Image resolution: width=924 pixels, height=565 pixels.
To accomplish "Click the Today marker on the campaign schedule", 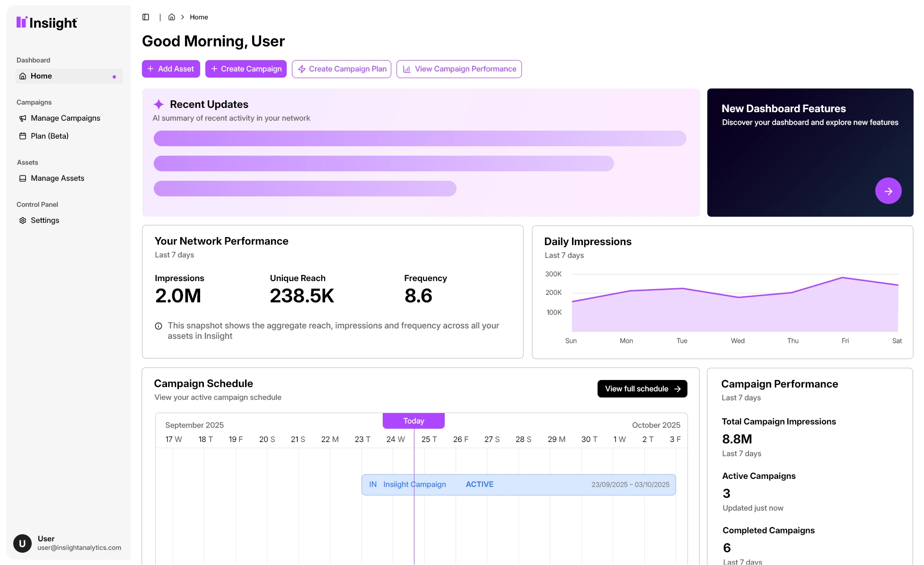I will (x=414, y=420).
